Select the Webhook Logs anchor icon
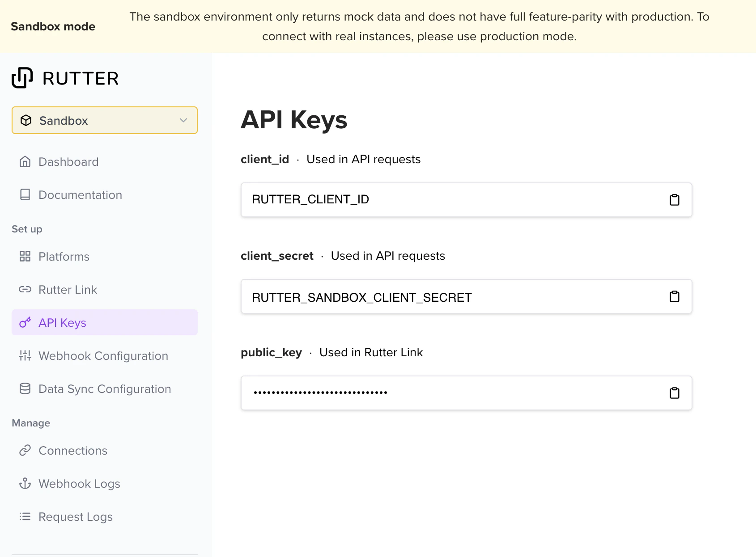The image size is (756, 557). (25, 483)
